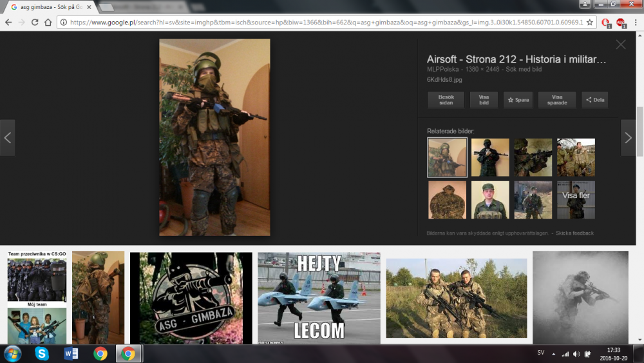
Task: Click the 'Spara' button
Action: pyautogui.click(x=518, y=100)
